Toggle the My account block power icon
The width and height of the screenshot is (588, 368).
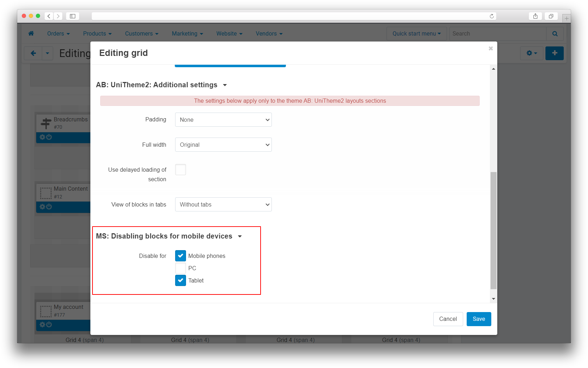coord(49,325)
